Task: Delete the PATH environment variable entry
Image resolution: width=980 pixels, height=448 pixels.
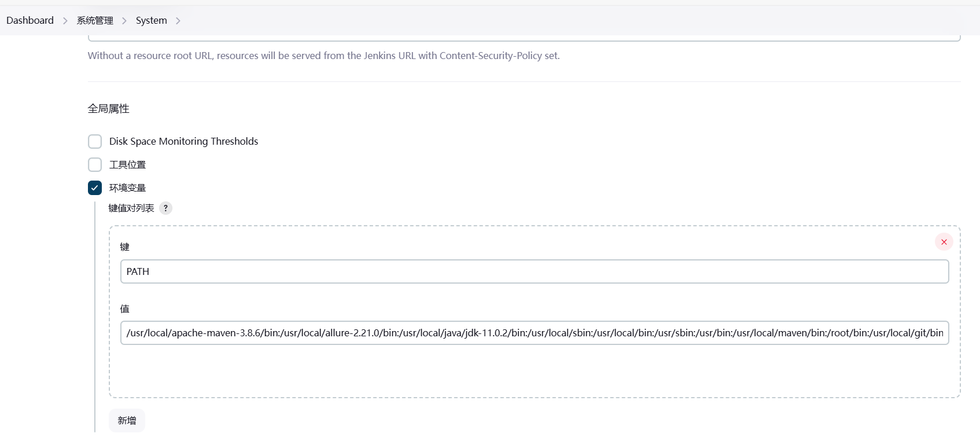Action: 944,242
